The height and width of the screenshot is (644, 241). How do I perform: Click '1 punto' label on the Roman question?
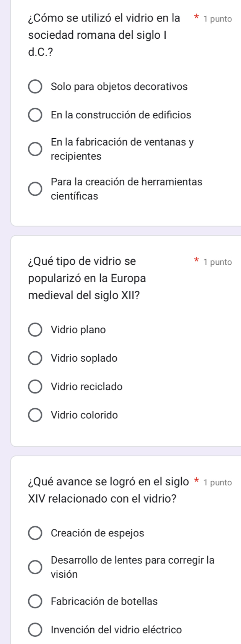[x=218, y=19]
